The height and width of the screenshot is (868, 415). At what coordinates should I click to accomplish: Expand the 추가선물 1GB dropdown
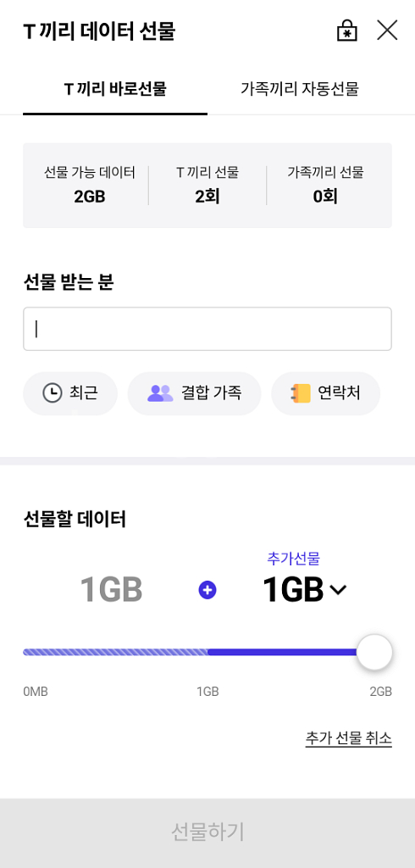[304, 590]
